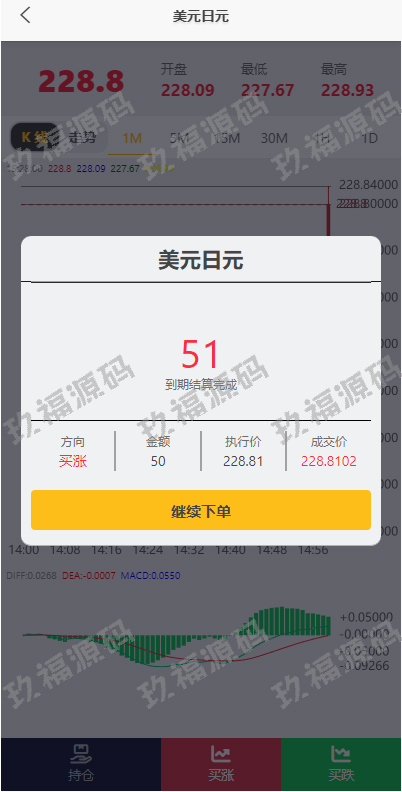
Task: Click the 美元日元 dialog title
Action: (x=201, y=261)
